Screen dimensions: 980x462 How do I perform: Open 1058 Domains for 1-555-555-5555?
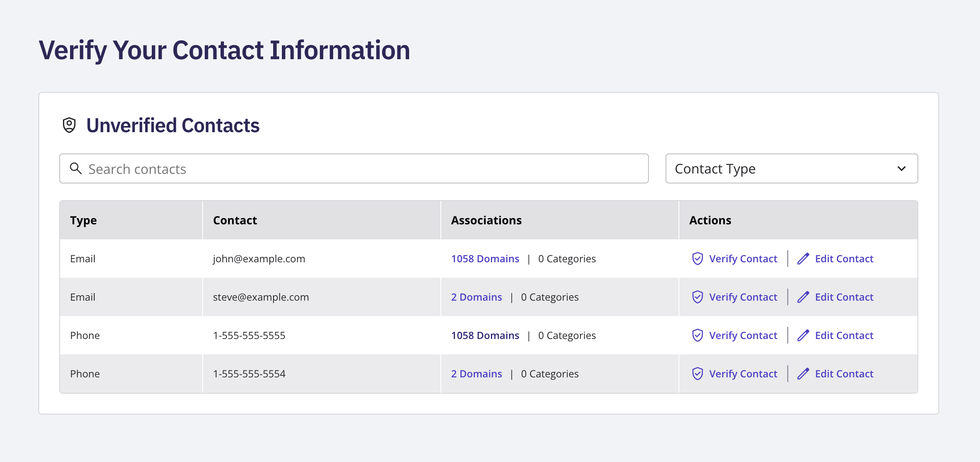coord(485,335)
